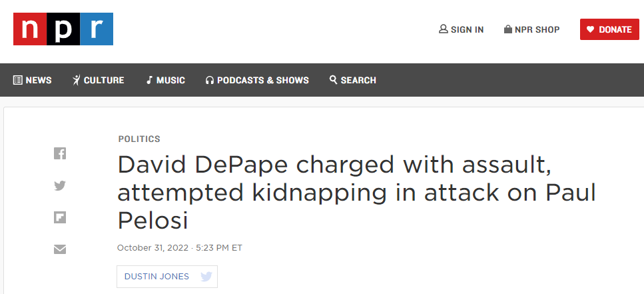The image size is (644, 294).
Task: Share article on Facebook
Action: pos(60,153)
